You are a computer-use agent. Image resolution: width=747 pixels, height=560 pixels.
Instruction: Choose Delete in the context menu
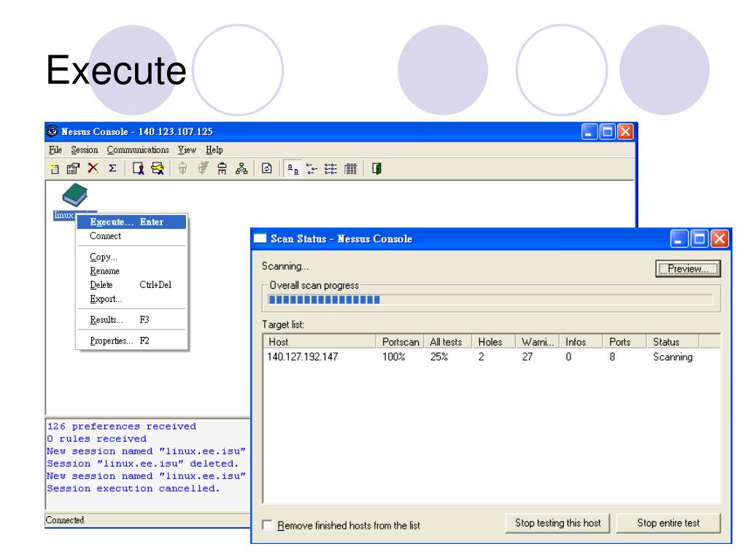coord(131,285)
